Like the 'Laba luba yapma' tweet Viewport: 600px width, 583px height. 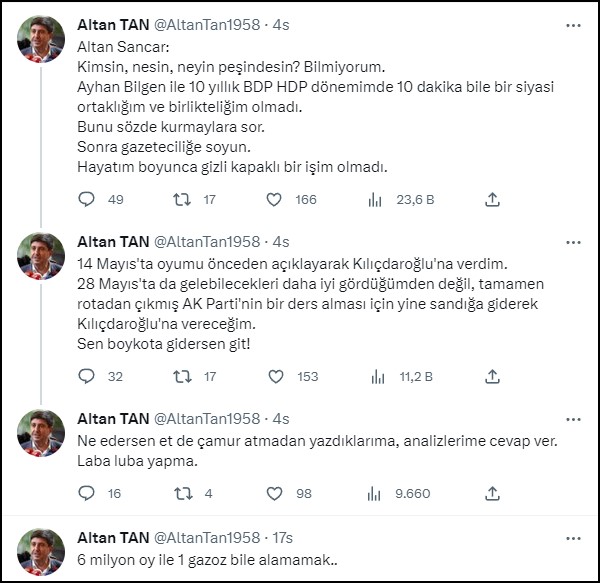pos(274,493)
